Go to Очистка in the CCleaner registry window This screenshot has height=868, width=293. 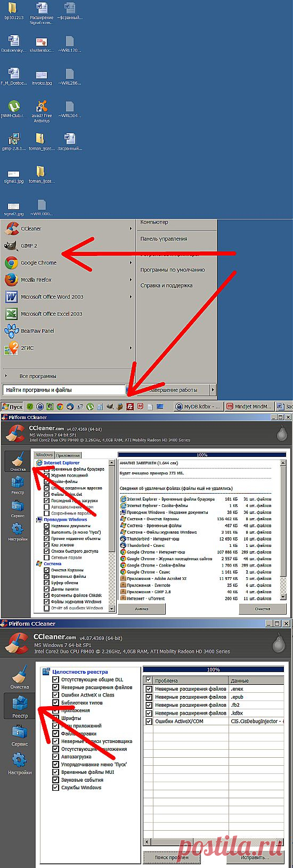pos(20,677)
